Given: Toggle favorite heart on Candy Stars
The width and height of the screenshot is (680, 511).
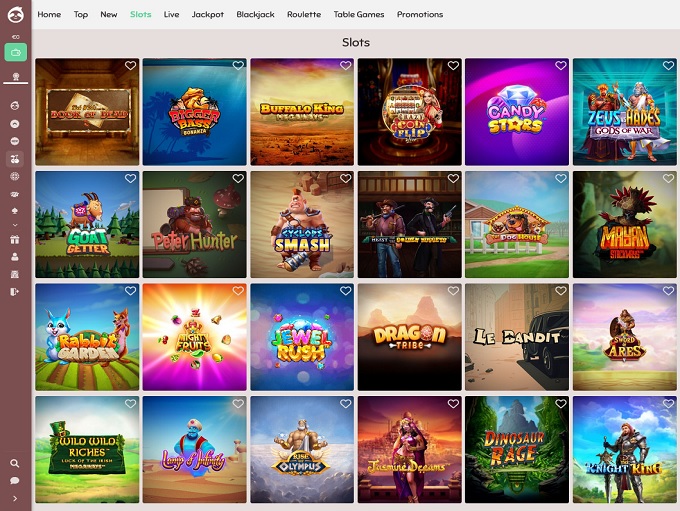Looking at the screenshot, I should [x=561, y=66].
